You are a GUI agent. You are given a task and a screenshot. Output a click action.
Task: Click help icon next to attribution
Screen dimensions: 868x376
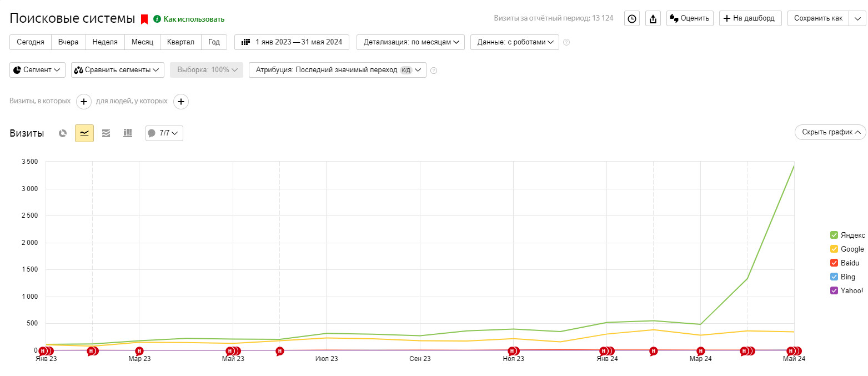point(434,71)
